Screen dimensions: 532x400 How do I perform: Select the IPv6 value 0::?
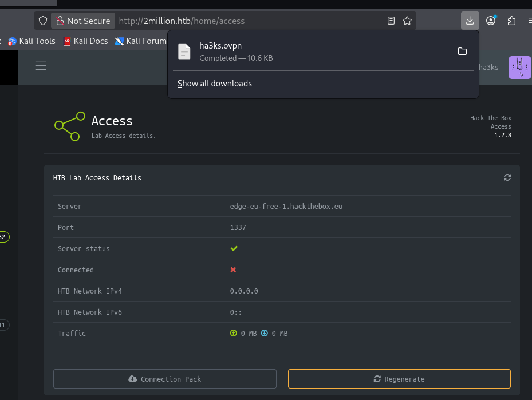click(236, 312)
